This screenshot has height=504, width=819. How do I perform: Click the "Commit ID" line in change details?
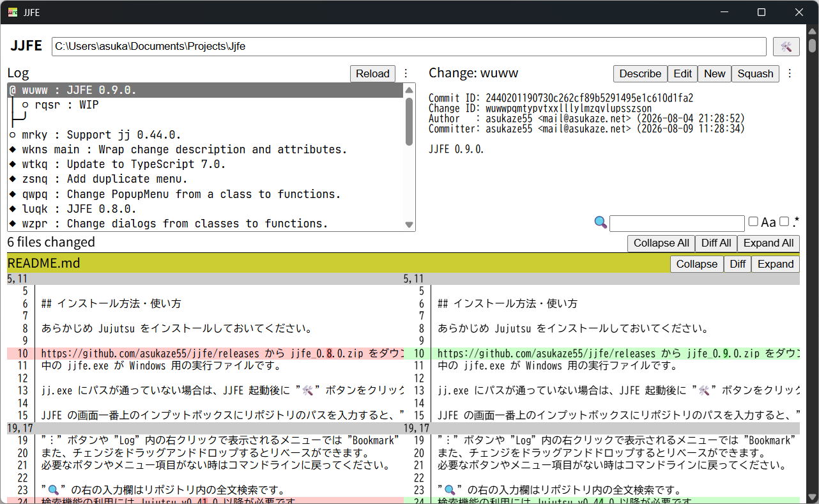coord(561,98)
